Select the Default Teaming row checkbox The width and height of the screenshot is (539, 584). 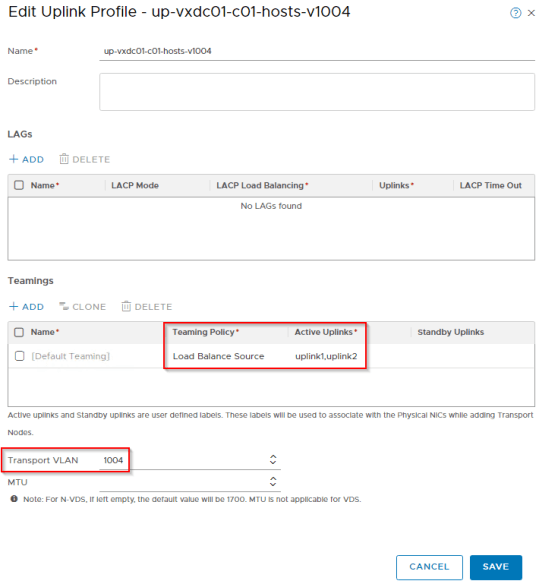(20, 356)
